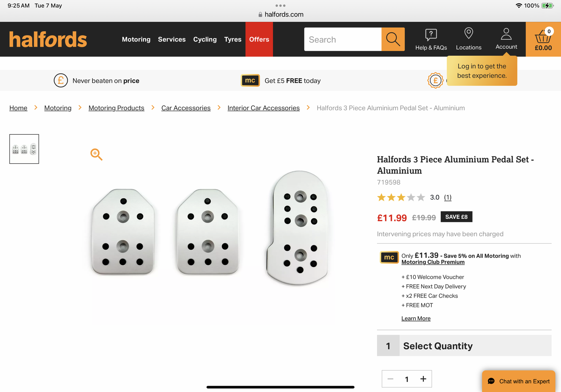
Task: Click the orange search magnifier button
Action: tap(393, 39)
